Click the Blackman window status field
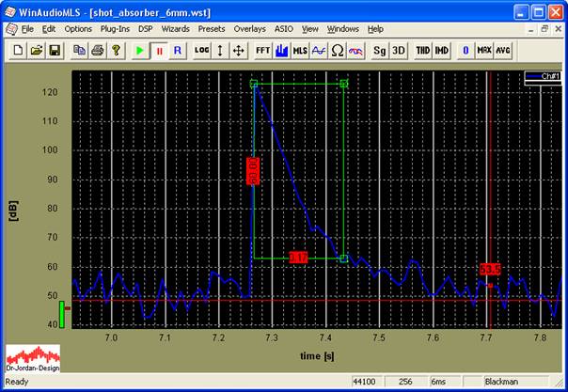 [x=516, y=382]
